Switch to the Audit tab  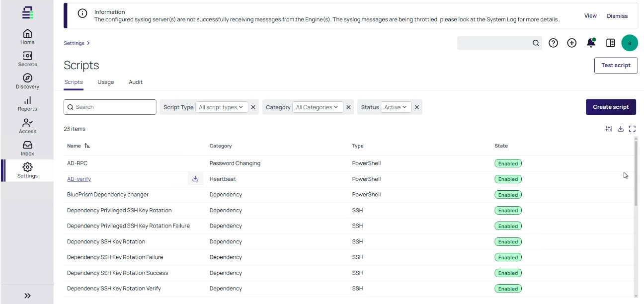pos(136,82)
